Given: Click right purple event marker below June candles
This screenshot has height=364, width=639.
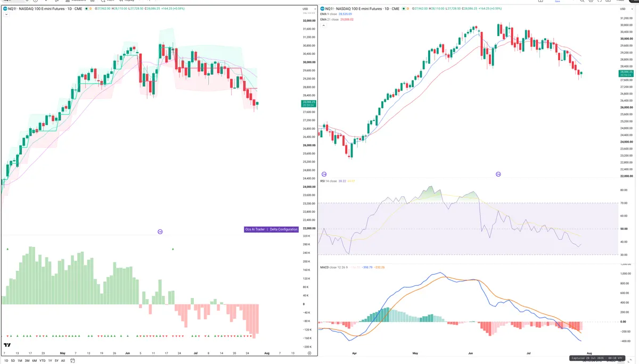Looking at the screenshot, I should click(498, 174).
